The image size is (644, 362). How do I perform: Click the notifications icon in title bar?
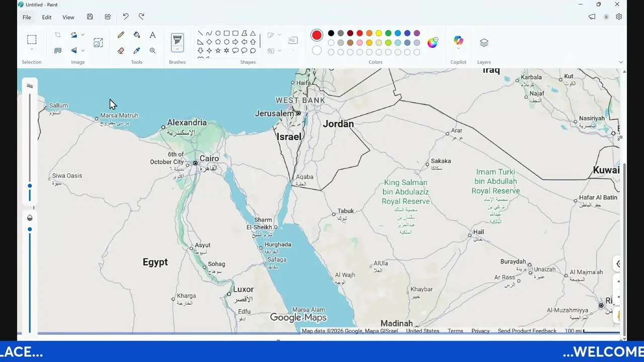592,17
